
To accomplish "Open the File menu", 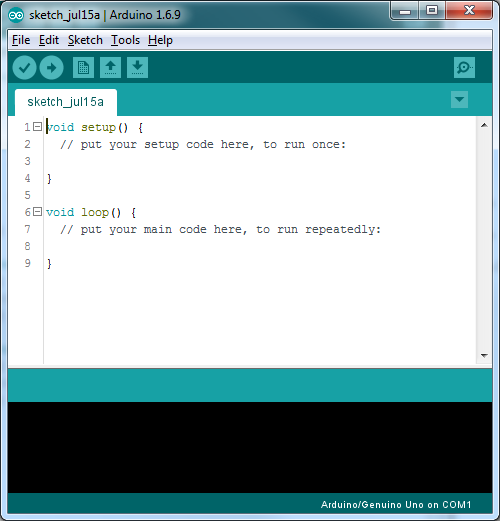I will pyautogui.click(x=21, y=40).
